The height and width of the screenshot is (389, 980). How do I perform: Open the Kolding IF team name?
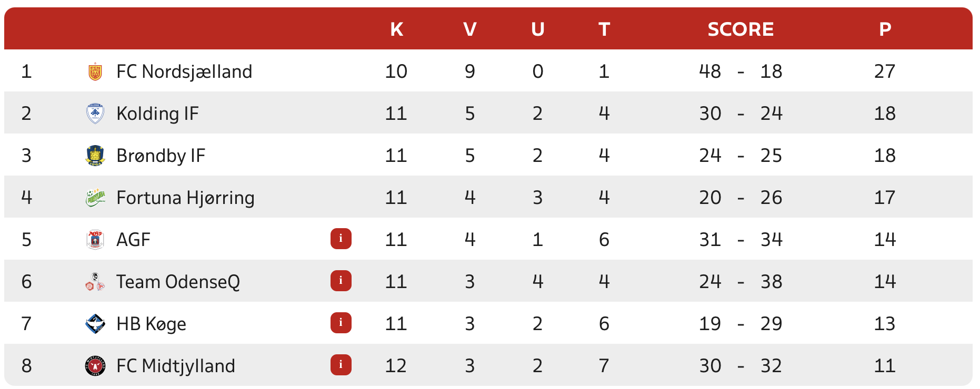[x=157, y=114]
